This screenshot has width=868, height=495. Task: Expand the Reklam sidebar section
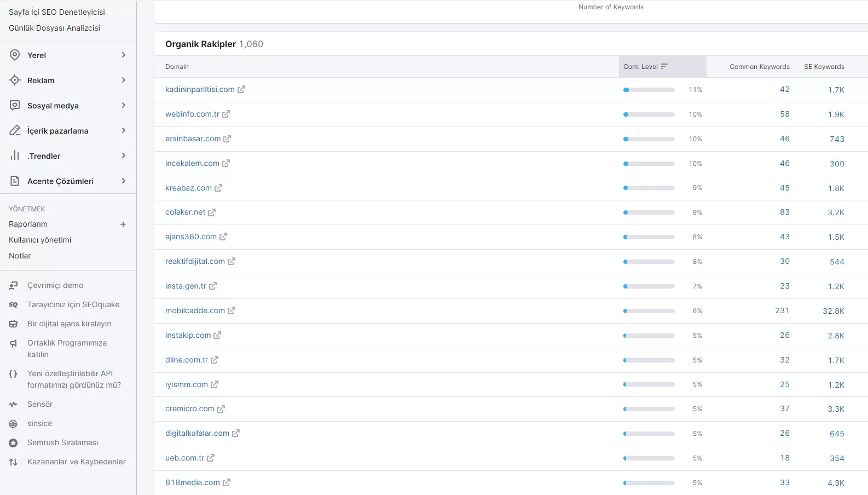[x=124, y=80]
